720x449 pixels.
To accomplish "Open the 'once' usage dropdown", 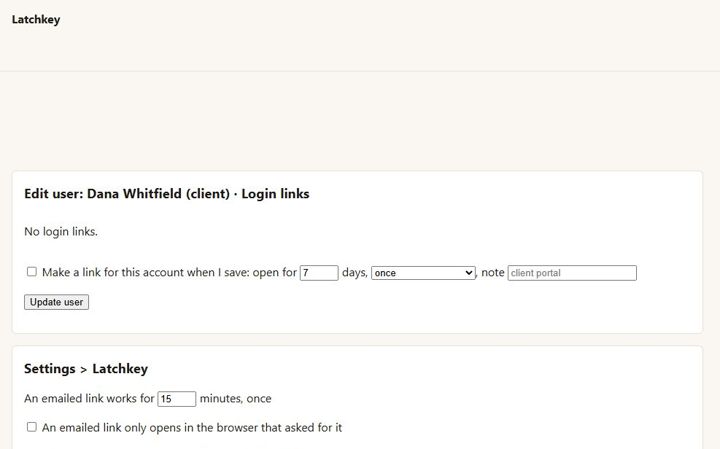I will [423, 273].
